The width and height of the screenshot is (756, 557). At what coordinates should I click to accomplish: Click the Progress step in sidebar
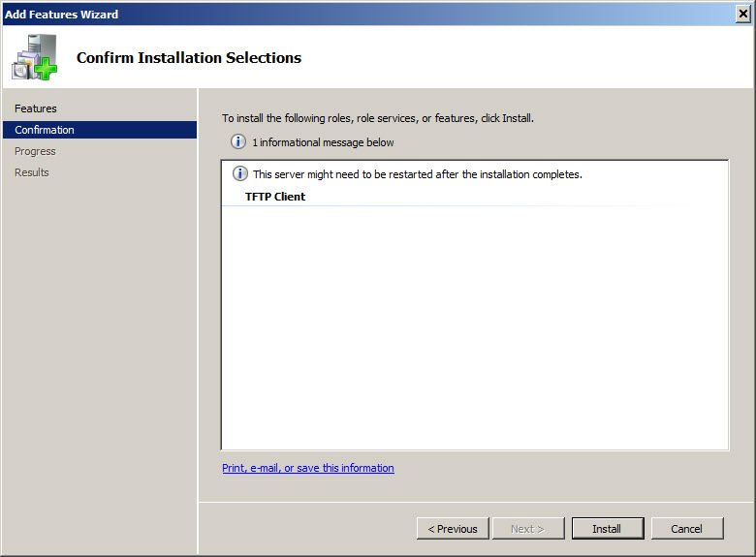point(35,151)
